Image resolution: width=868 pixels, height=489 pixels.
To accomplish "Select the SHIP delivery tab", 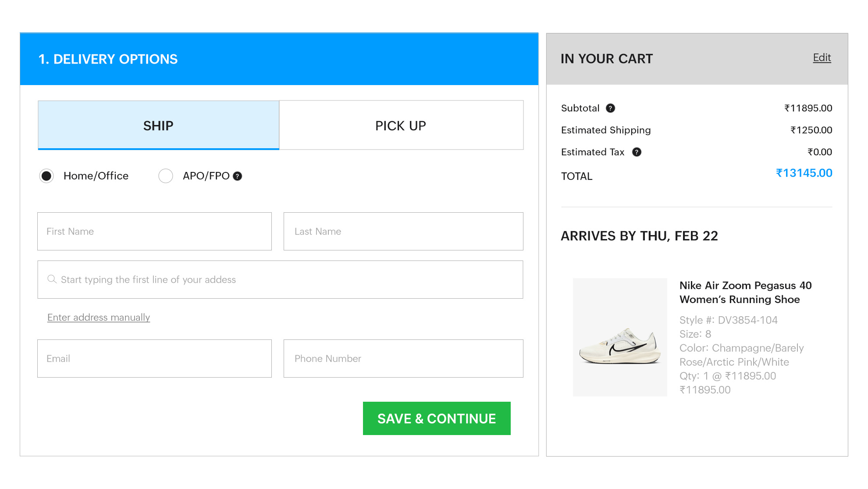I will pos(158,125).
